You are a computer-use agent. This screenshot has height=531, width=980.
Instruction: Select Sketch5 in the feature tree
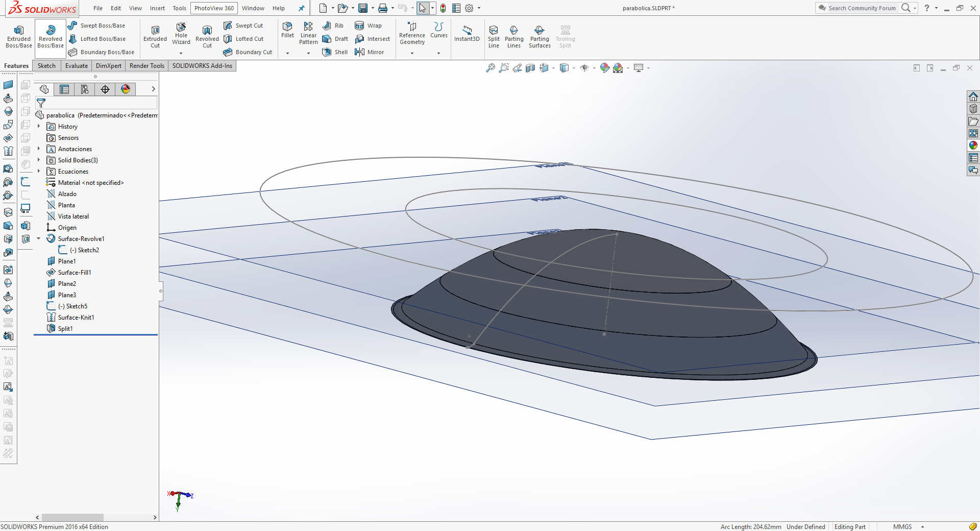pos(67,306)
